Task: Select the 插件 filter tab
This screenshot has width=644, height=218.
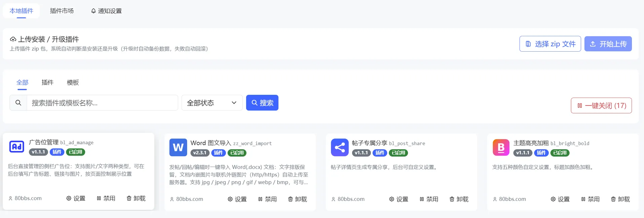Action: click(x=47, y=83)
